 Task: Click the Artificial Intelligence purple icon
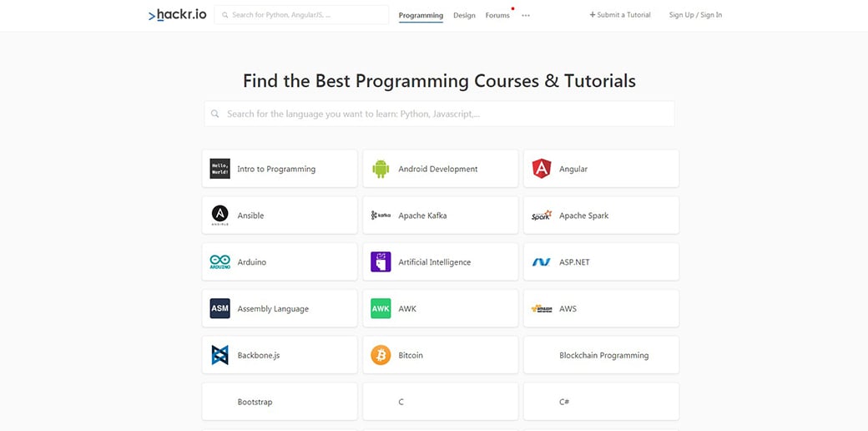coord(381,262)
